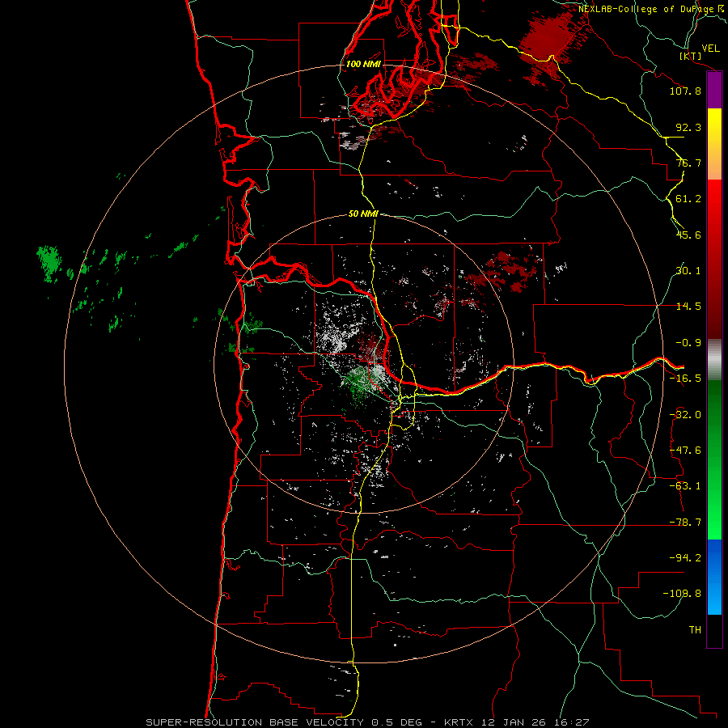Click the Super-Resolution Base Velocity caption
728x728 pixels.
click(368, 722)
